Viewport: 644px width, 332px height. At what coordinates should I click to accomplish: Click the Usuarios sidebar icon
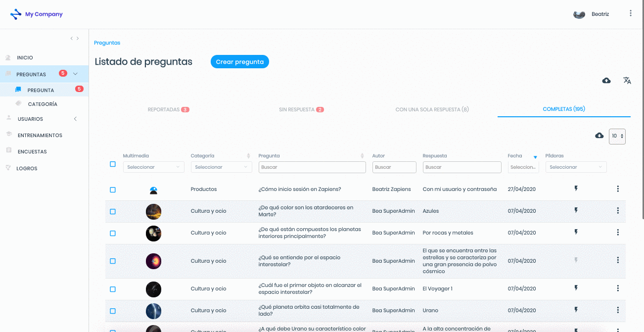click(8, 118)
